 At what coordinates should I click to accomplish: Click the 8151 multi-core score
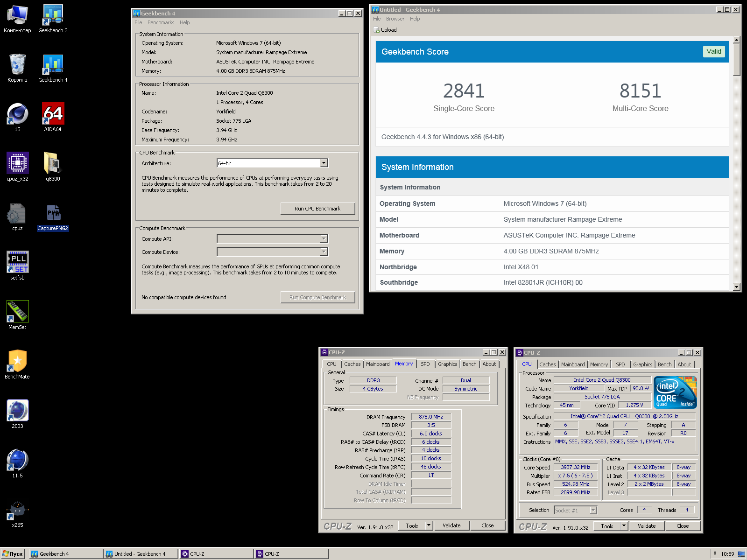[640, 91]
